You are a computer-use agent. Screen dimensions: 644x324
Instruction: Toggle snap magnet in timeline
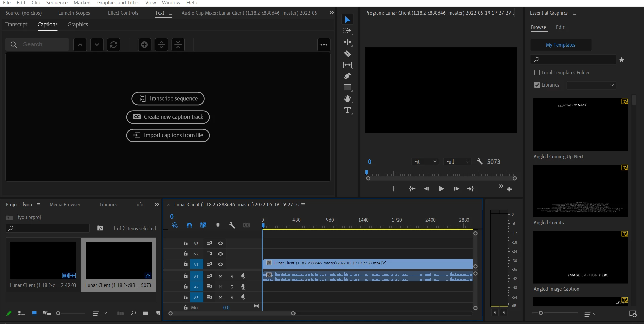[x=189, y=225]
